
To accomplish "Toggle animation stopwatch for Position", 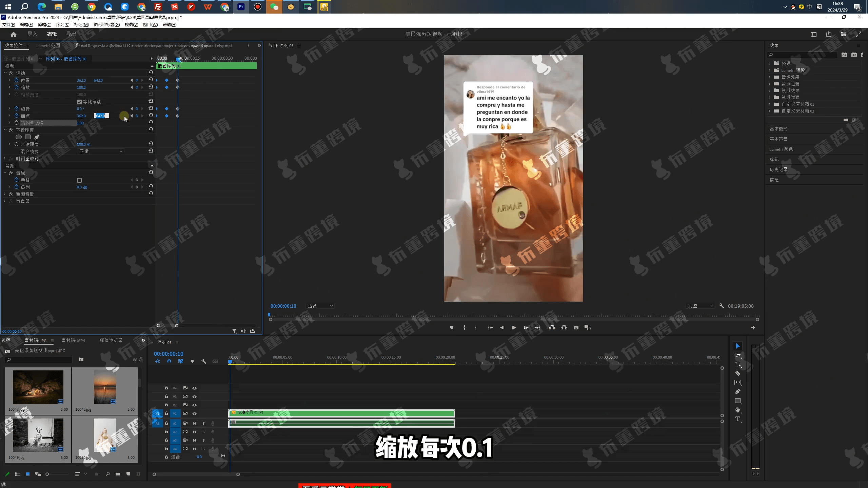I will pyautogui.click(x=16, y=80).
